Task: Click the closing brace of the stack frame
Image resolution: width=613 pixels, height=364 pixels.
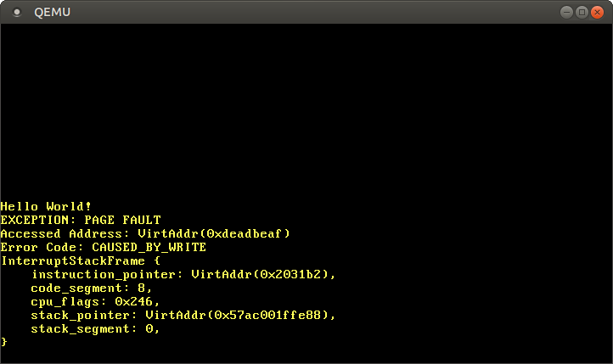Action: coord(4,342)
